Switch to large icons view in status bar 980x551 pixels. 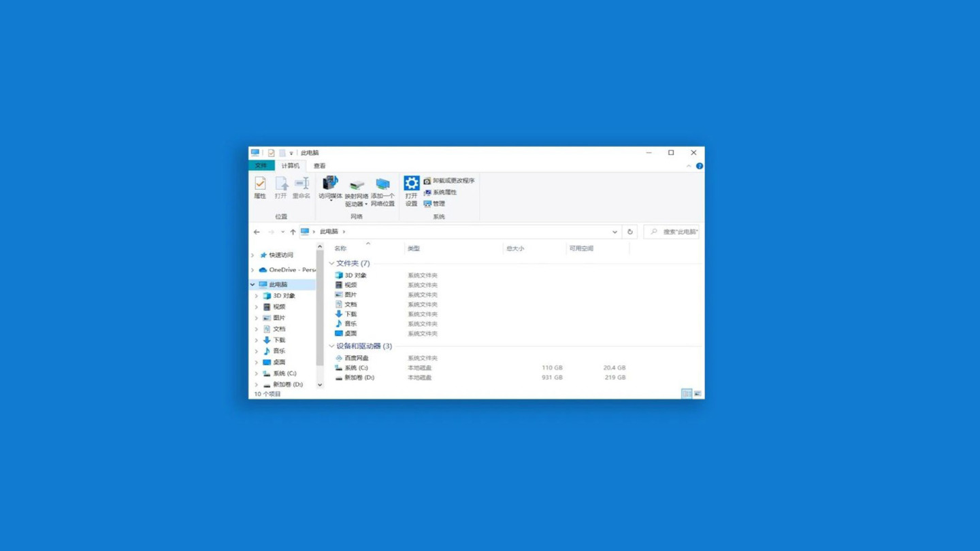point(698,394)
